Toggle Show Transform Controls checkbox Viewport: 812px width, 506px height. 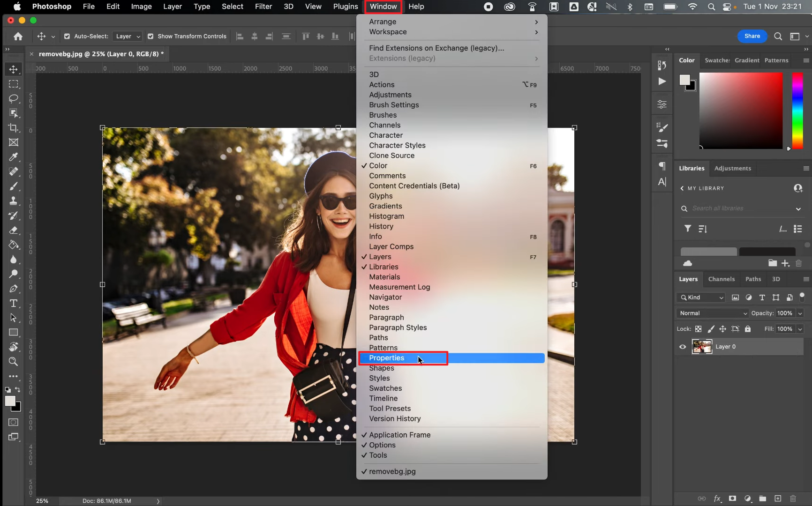150,36
